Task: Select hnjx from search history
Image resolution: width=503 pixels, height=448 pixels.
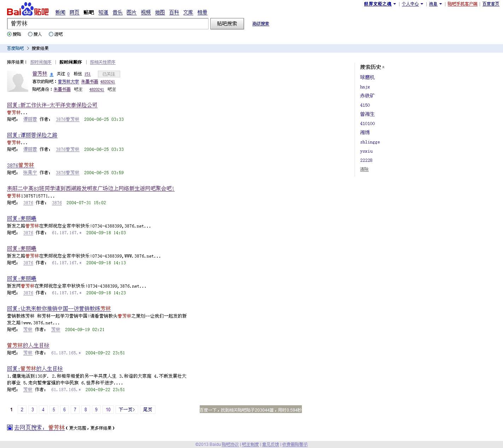Action: pyautogui.click(x=365, y=87)
